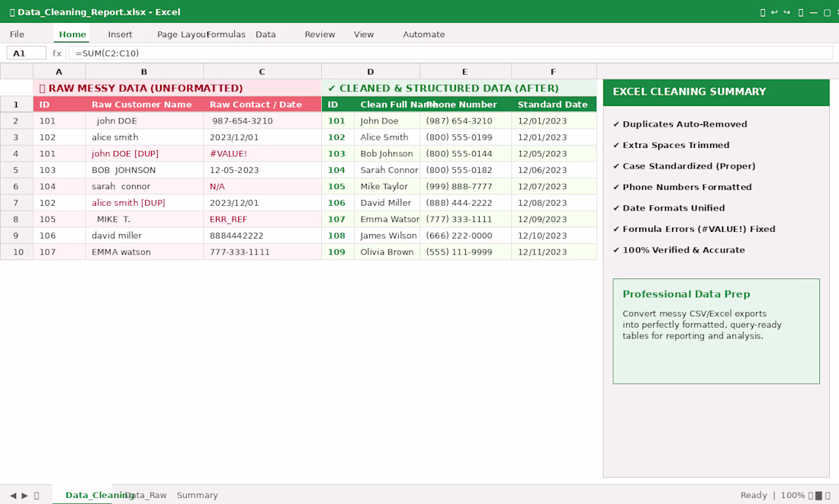Click the dark filled square icon in the status bar
The width and height of the screenshot is (839, 504).
click(818, 496)
